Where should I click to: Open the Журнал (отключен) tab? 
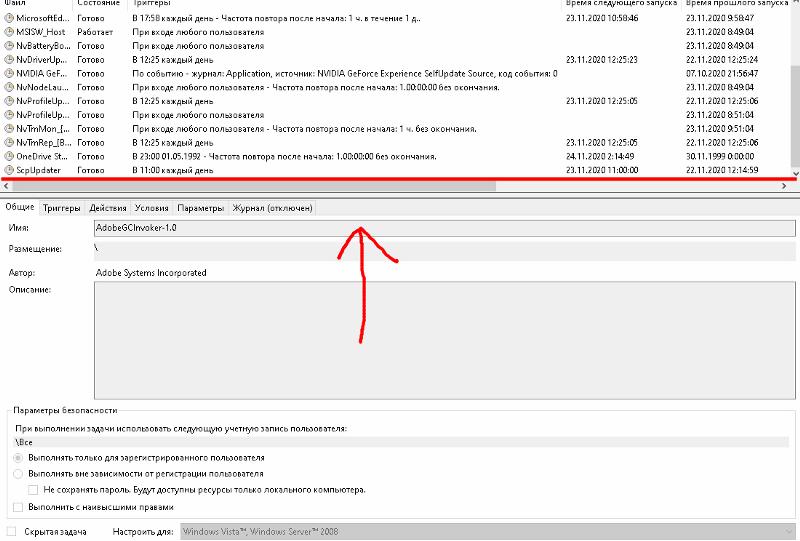pyautogui.click(x=272, y=208)
